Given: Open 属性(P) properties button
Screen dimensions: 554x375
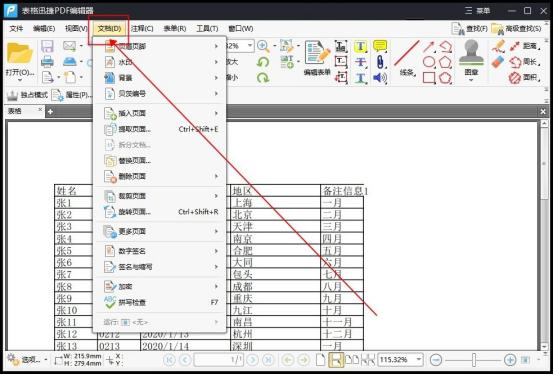Looking at the screenshot, I should click(x=72, y=95).
